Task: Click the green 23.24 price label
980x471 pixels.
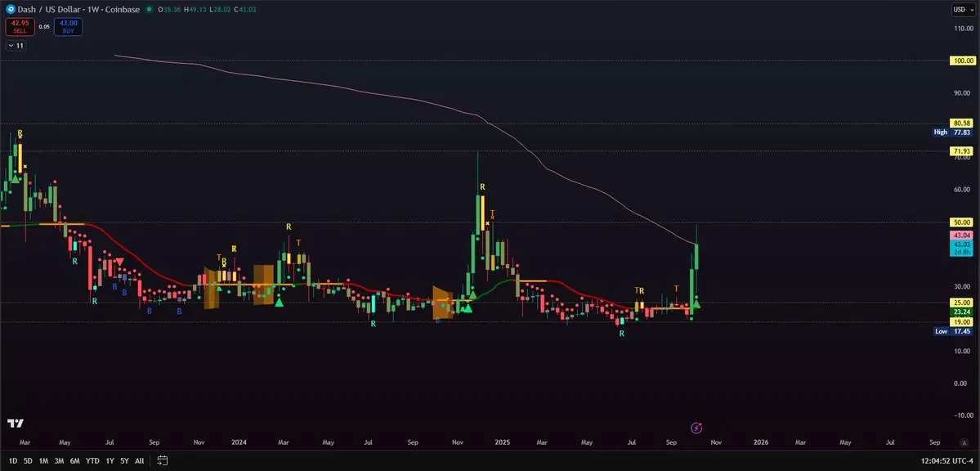Action: (961, 312)
